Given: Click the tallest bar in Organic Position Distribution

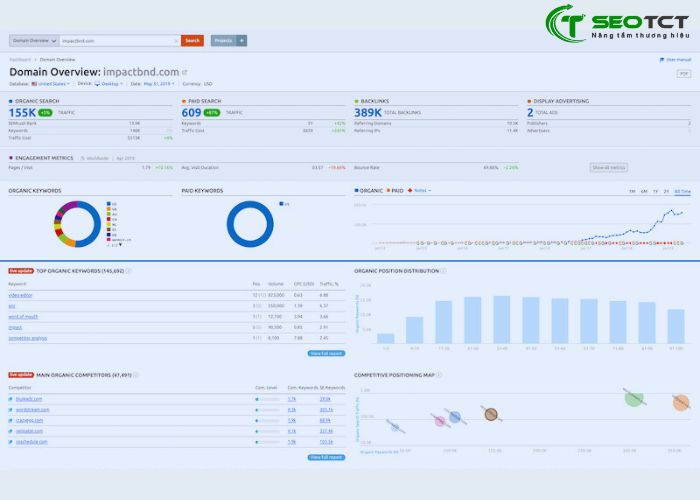Looking at the screenshot, I should (501, 319).
